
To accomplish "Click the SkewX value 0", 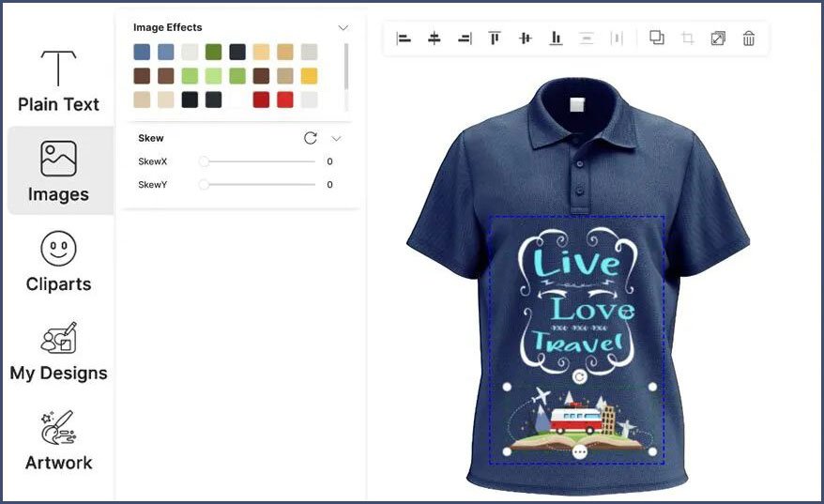I will [x=329, y=161].
